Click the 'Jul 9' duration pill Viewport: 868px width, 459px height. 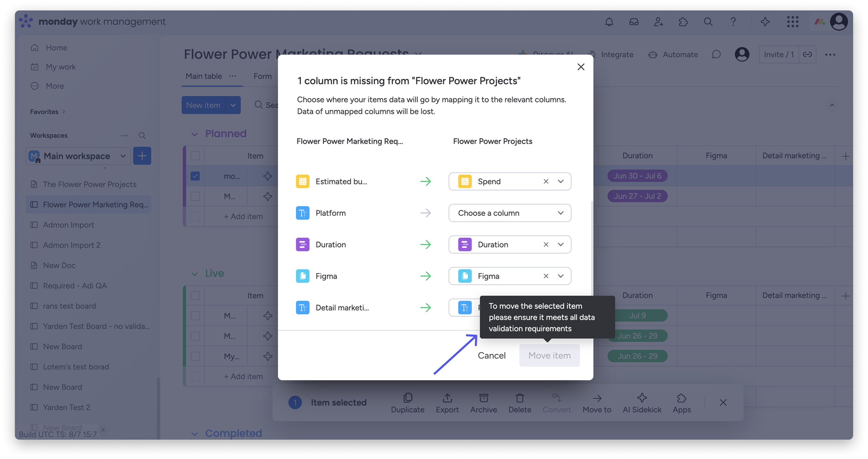point(637,316)
